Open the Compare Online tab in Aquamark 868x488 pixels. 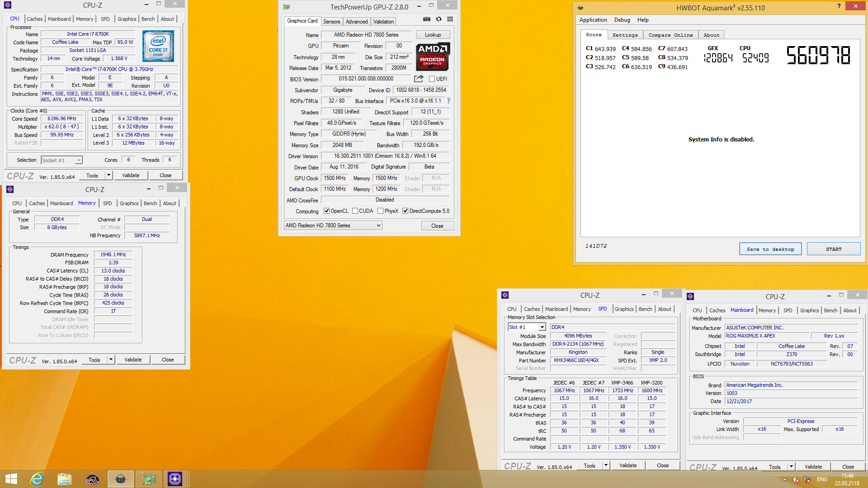670,35
